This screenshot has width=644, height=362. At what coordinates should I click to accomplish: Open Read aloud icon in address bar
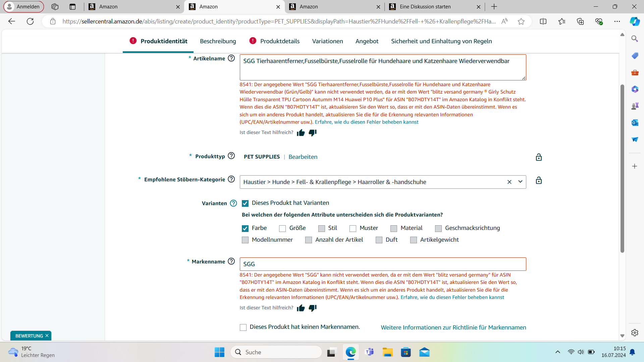[x=504, y=21]
